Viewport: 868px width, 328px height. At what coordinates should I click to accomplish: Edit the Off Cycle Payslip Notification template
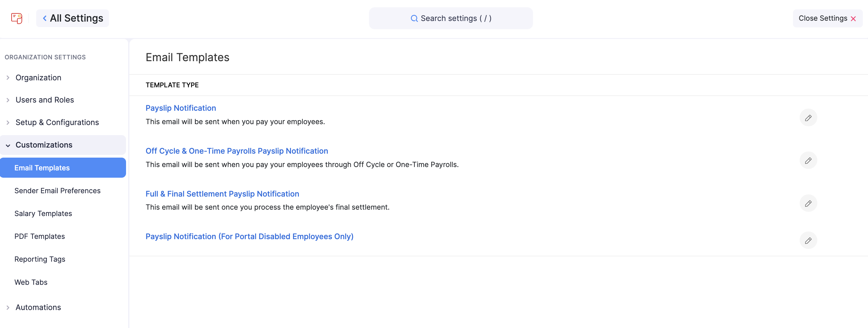pyautogui.click(x=808, y=160)
